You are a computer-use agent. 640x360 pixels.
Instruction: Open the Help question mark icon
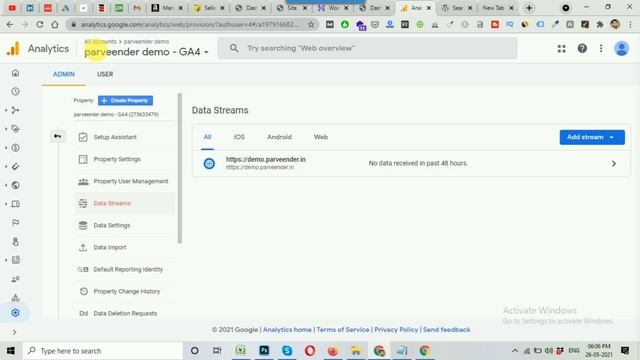pyautogui.click(x=582, y=49)
